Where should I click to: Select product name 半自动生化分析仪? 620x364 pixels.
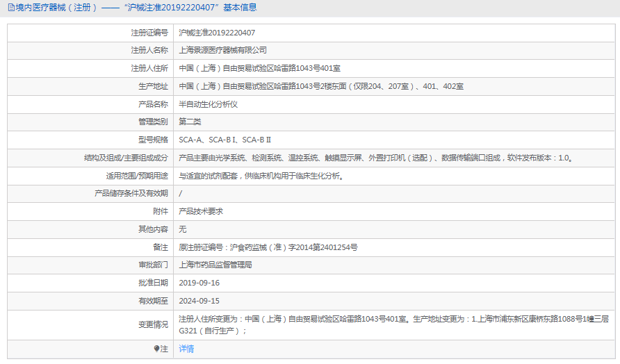click(x=208, y=104)
